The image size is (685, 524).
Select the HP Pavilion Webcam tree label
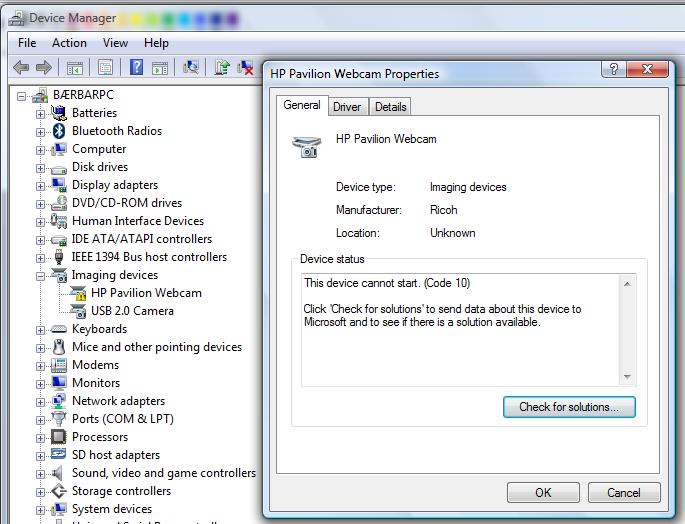pos(146,293)
